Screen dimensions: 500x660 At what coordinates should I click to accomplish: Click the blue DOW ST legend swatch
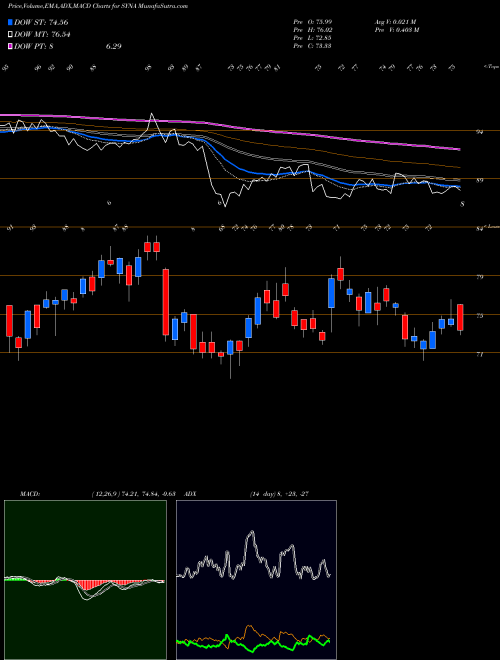(11, 23)
